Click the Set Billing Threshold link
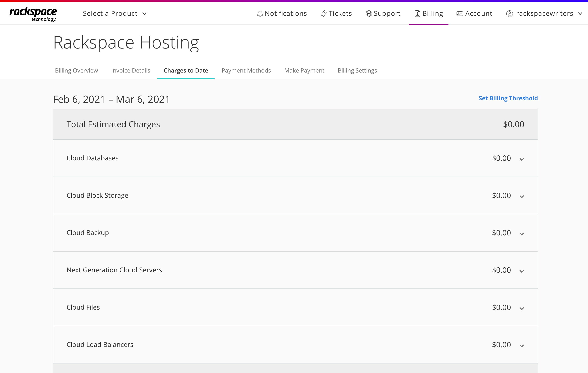Viewport: 588px width, 373px height. pos(508,98)
